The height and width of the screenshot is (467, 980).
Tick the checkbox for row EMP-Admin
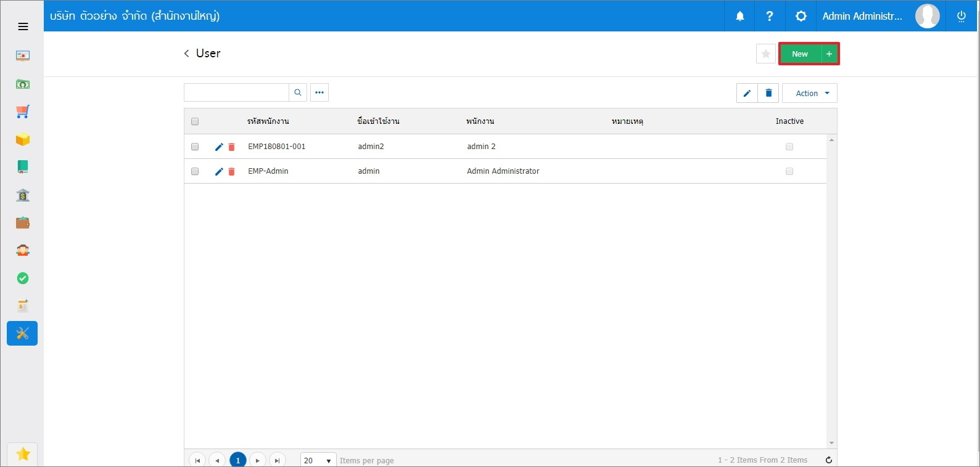click(195, 171)
